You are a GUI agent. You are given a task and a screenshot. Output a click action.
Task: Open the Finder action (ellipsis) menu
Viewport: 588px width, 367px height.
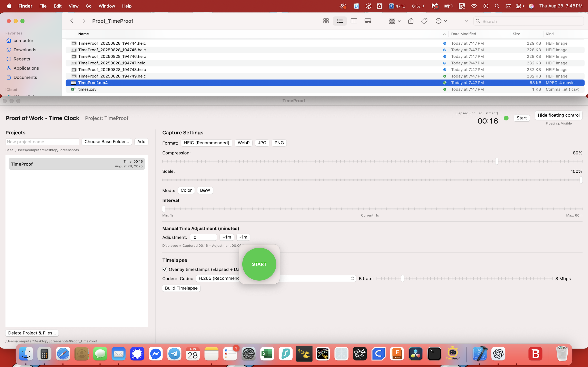tap(441, 21)
